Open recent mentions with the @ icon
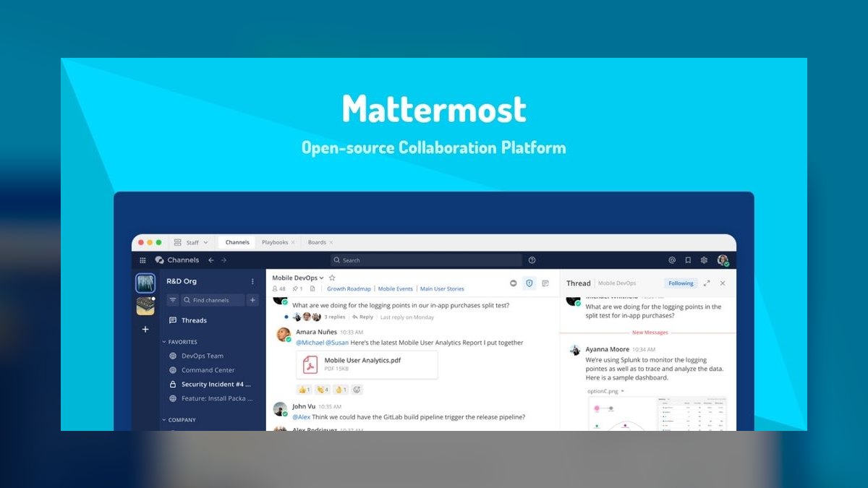868x488 pixels. click(672, 260)
